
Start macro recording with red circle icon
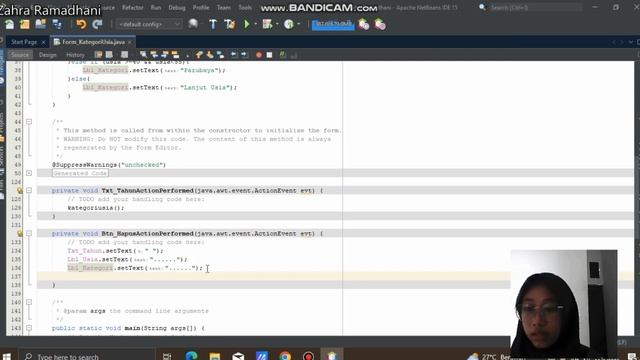[x=259, y=55]
